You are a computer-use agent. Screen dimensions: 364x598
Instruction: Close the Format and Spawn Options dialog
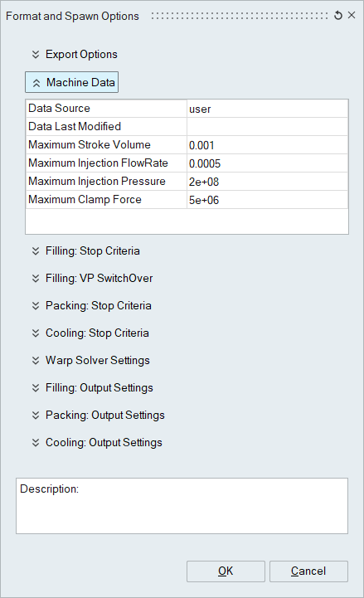[352, 15]
